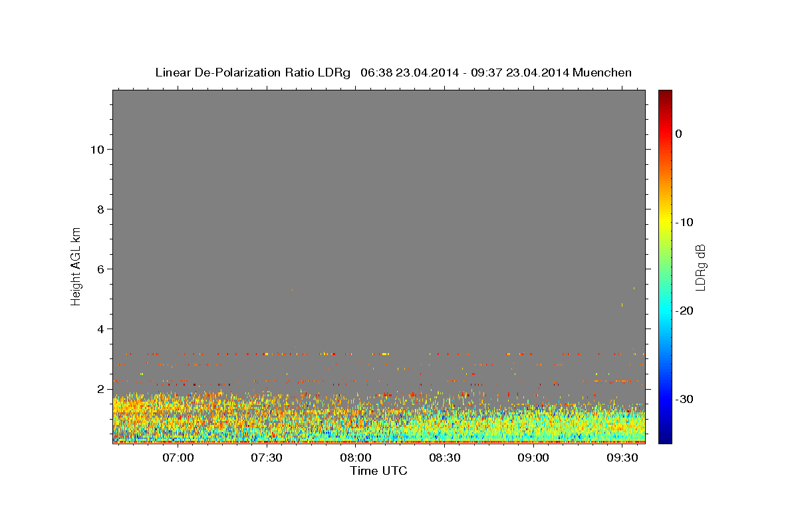Click the "LDRg dB" colorbar label
The width and height of the screenshot is (798, 532).
(x=700, y=267)
